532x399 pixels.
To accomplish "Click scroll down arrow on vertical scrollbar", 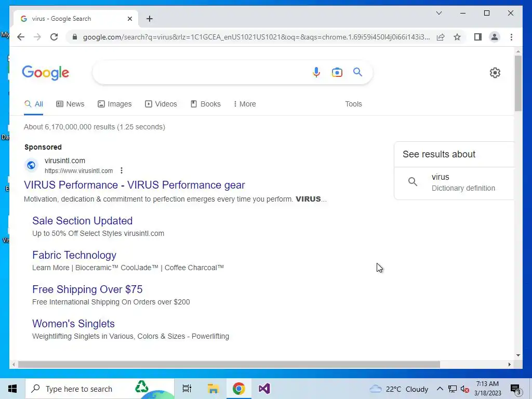I will (518, 355).
